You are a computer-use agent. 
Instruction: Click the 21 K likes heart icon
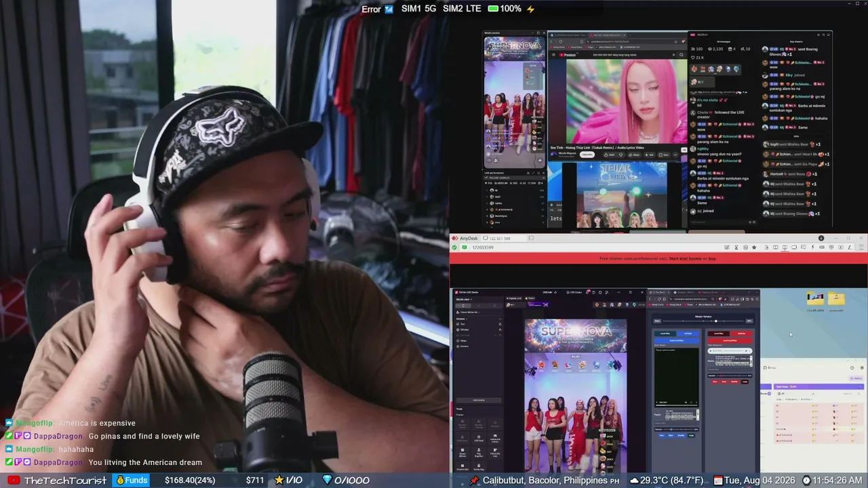tap(694, 57)
